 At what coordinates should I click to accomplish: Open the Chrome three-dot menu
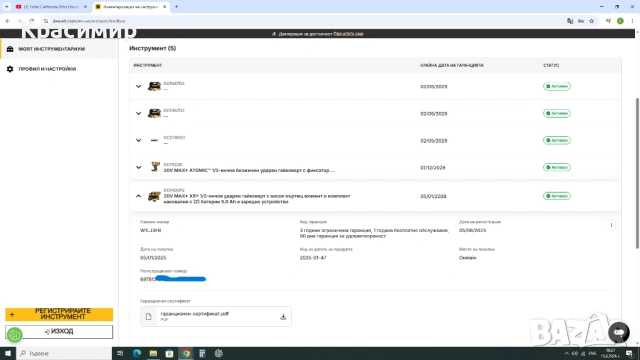coord(632,21)
